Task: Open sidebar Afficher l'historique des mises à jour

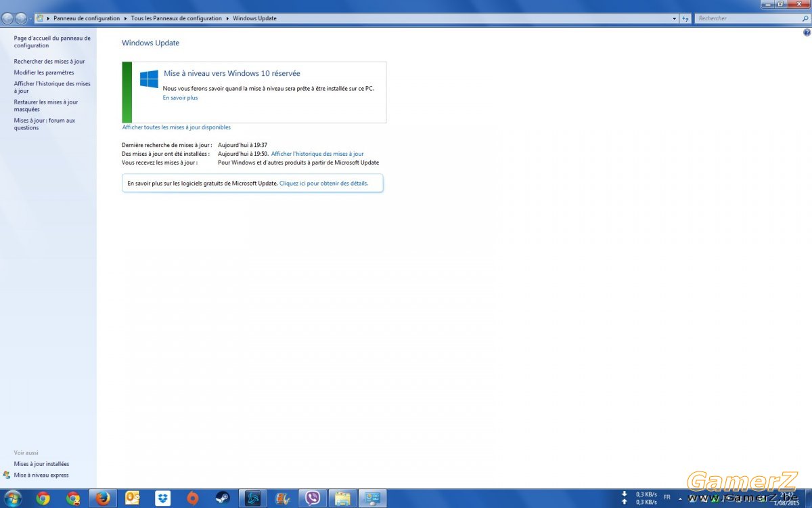Action: click(x=52, y=87)
